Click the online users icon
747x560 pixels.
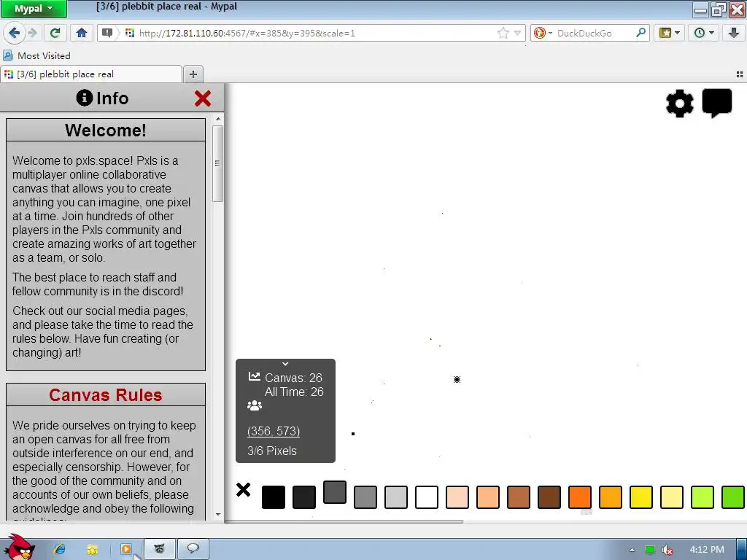pos(255,405)
